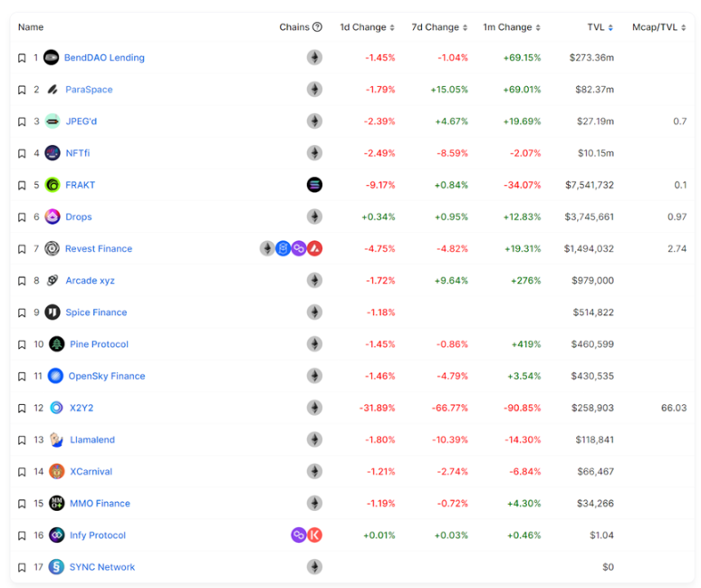Click the MMO Finance logo icon

[x=57, y=504]
